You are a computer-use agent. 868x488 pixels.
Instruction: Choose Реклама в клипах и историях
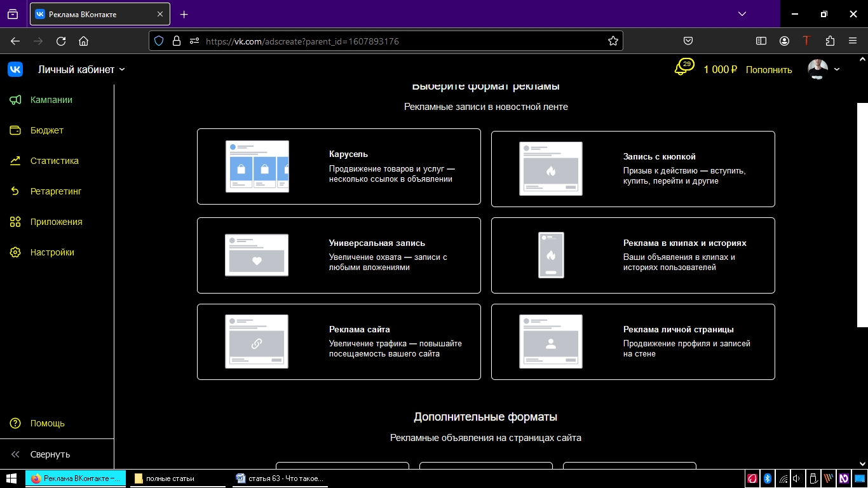click(x=633, y=255)
